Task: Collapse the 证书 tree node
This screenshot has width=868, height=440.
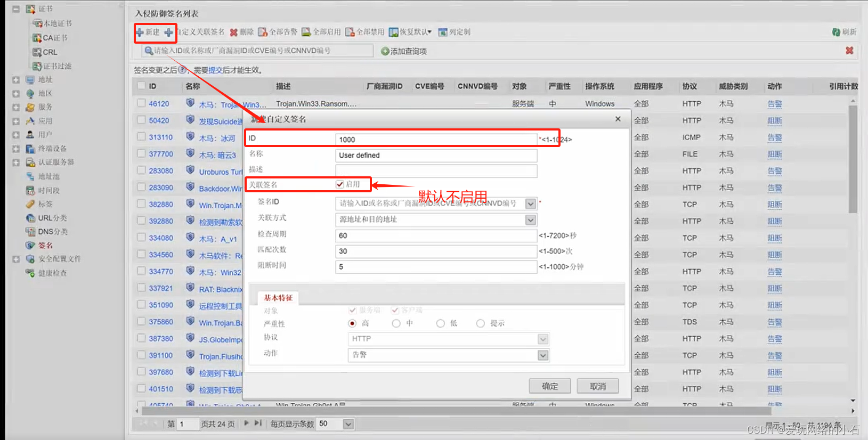Action: (x=16, y=9)
